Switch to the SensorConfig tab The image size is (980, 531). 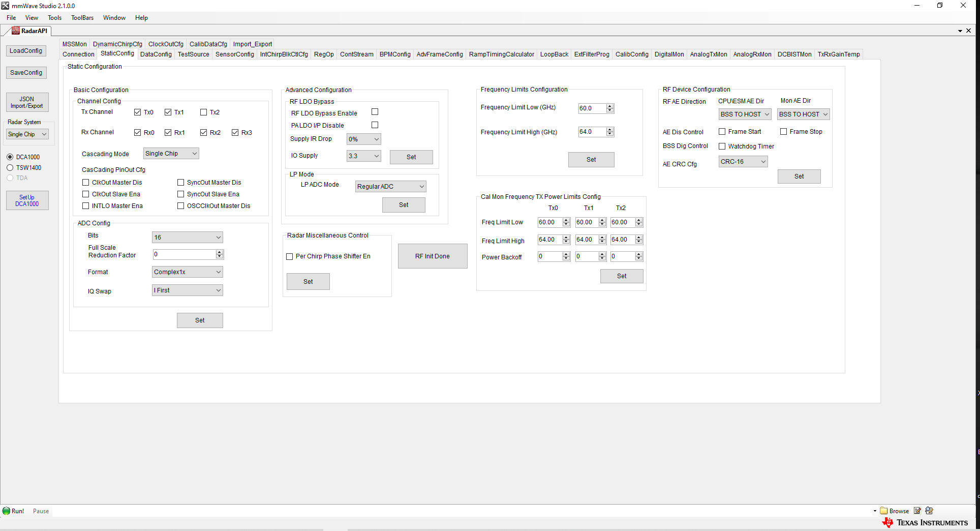pyautogui.click(x=235, y=54)
